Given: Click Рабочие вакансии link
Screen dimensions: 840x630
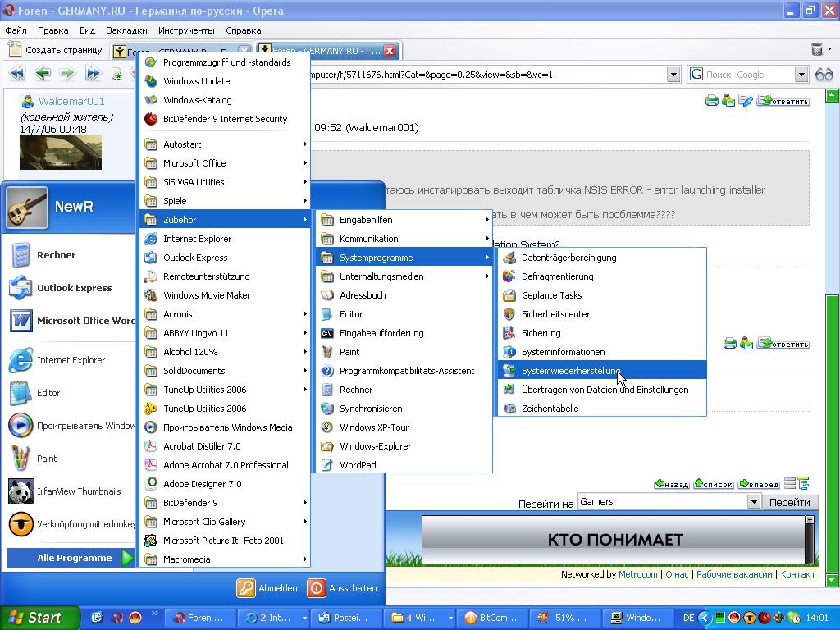Looking at the screenshot, I should click(734, 574).
